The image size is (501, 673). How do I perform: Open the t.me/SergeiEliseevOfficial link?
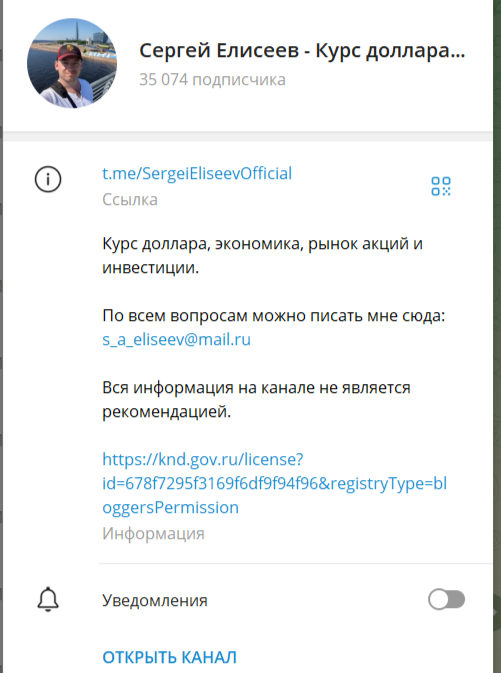click(197, 173)
